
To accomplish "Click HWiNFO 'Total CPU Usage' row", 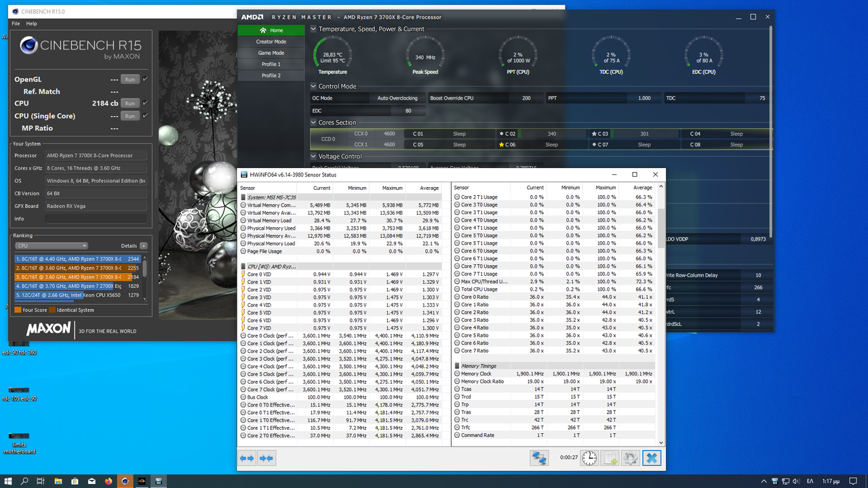I will tap(554, 289).
